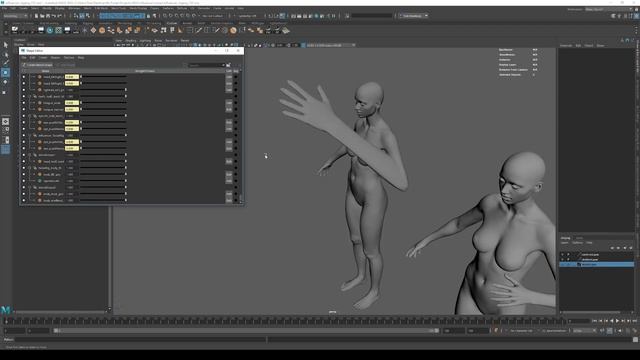The image size is (640, 360).
Task: Click the last layer icon in the Display layer toolbar
Action: pos(631,248)
